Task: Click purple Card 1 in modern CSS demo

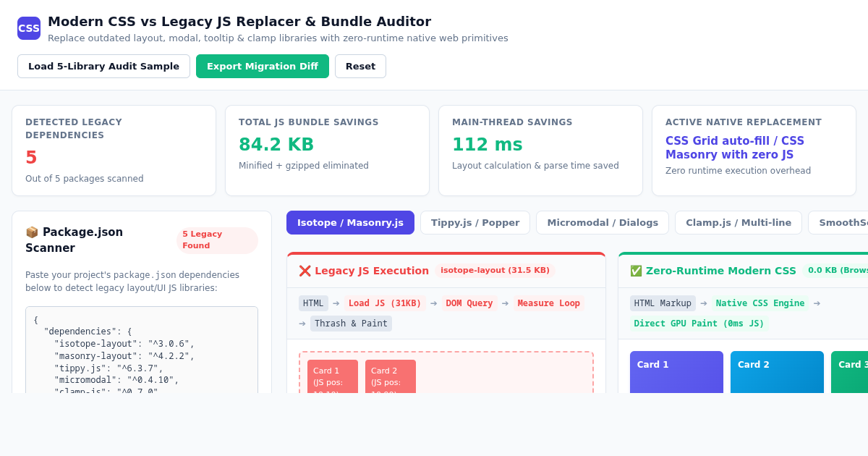Action: [x=676, y=372]
